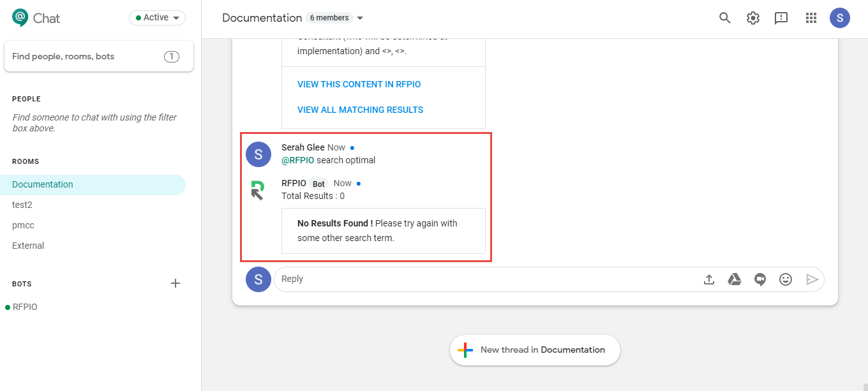The height and width of the screenshot is (391, 868).
Task: Open the search magnifier icon in header
Action: (x=724, y=18)
